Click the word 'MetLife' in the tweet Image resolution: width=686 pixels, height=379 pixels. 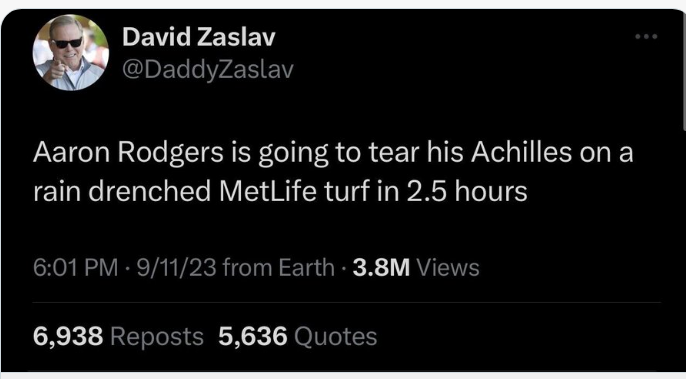coord(268,191)
